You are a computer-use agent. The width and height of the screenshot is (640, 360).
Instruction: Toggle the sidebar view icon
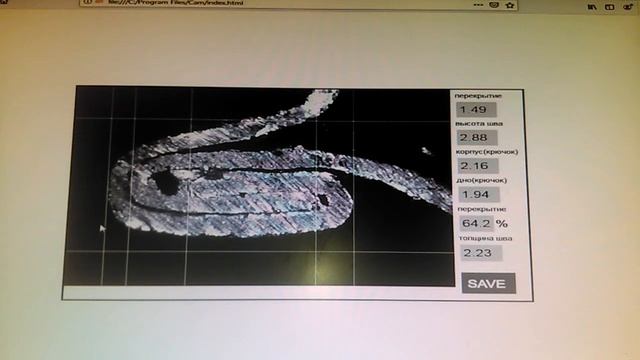click(609, 7)
